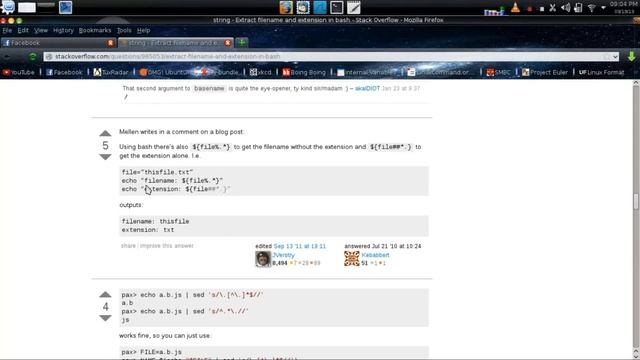The height and width of the screenshot is (360, 640).
Task: Open the Boing Boing bookmark
Action: click(x=304, y=72)
